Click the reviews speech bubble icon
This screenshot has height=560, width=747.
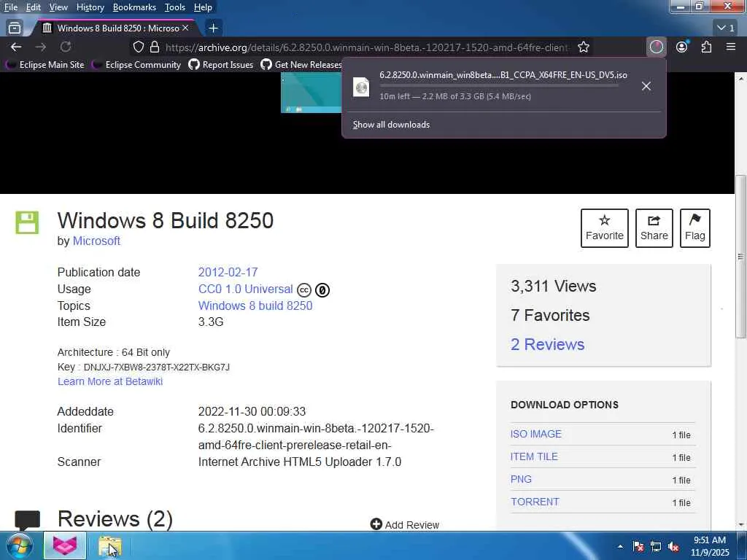coord(28,520)
